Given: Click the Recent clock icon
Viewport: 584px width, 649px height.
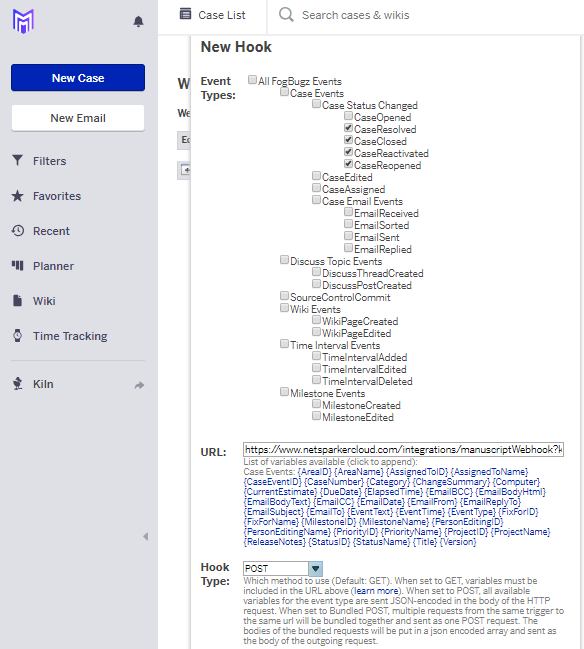Looking at the screenshot, I should coord(17,231).
